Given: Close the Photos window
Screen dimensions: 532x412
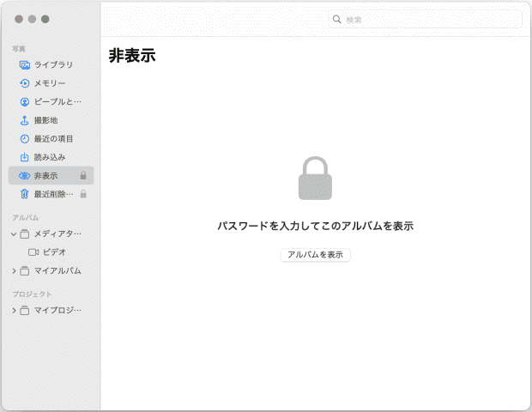Looking at the screenshot, I should point(19,19).
